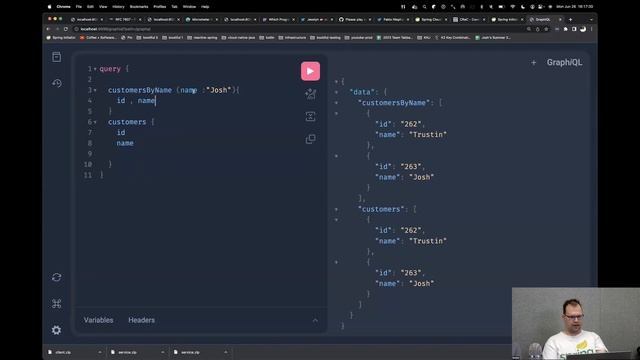Click the Merge fragments icon
This screenshot has width=640, height=360.
pyautogui.click(x=310, y=116)
